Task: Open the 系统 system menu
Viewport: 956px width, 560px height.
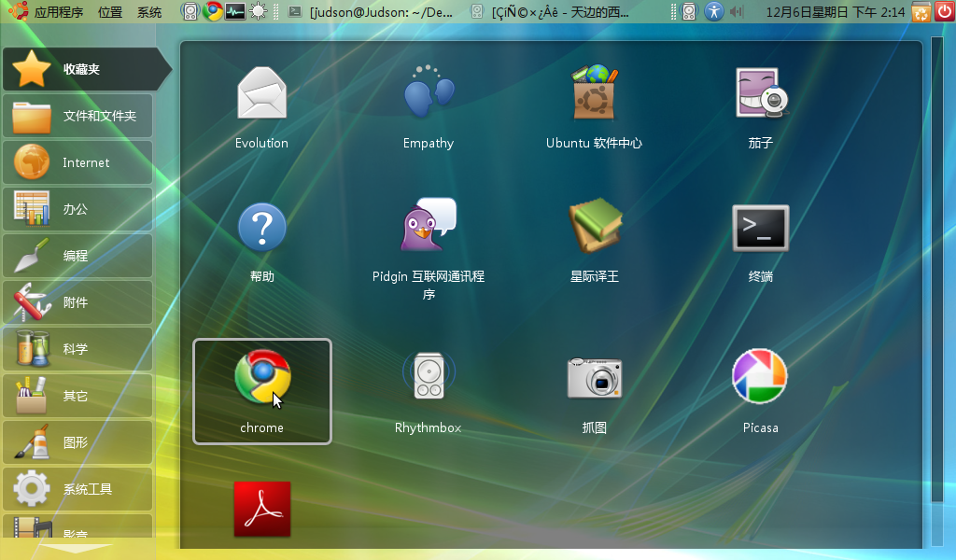Action: (149, 12)
